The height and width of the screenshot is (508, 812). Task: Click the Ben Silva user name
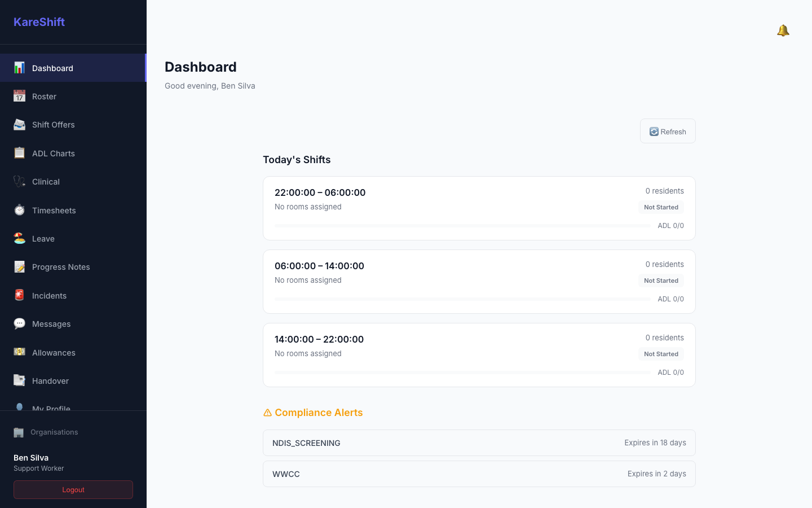pyautogui.click(x=31, y=458)
